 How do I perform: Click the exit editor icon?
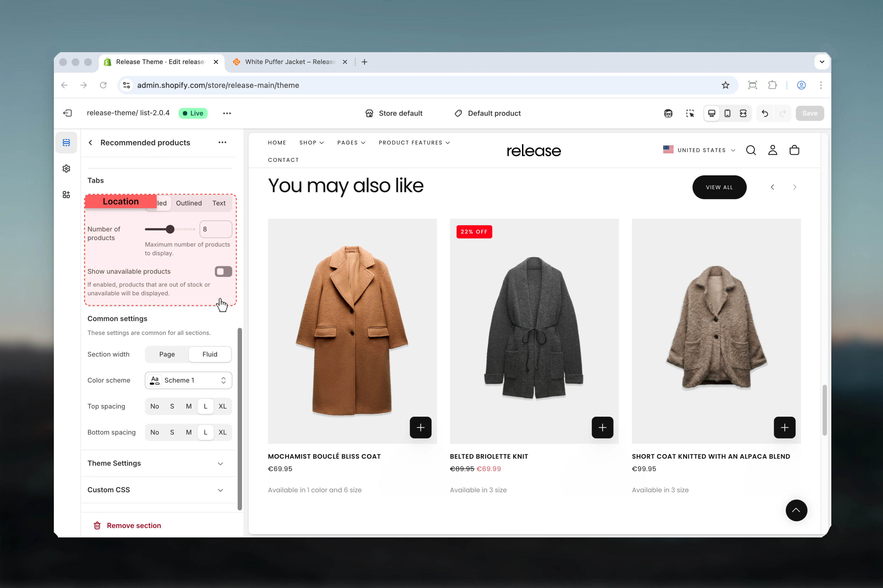click(x=68, y=113)
